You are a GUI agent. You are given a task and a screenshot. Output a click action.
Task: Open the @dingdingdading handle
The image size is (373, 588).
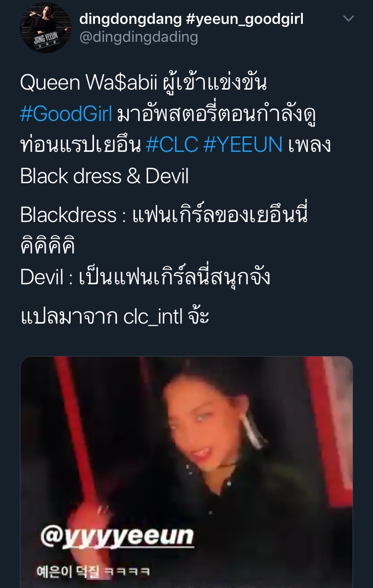point(139,37)
